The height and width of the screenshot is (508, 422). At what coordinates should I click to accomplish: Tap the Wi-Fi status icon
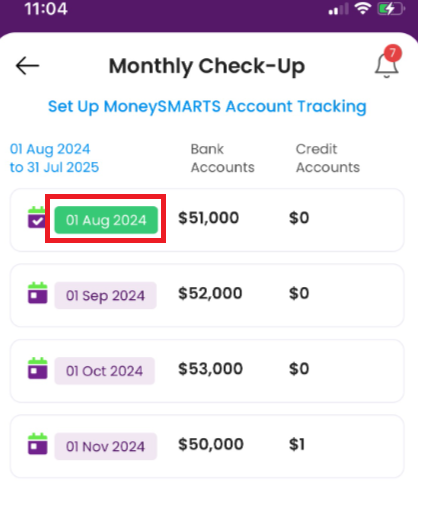(363, 8)
